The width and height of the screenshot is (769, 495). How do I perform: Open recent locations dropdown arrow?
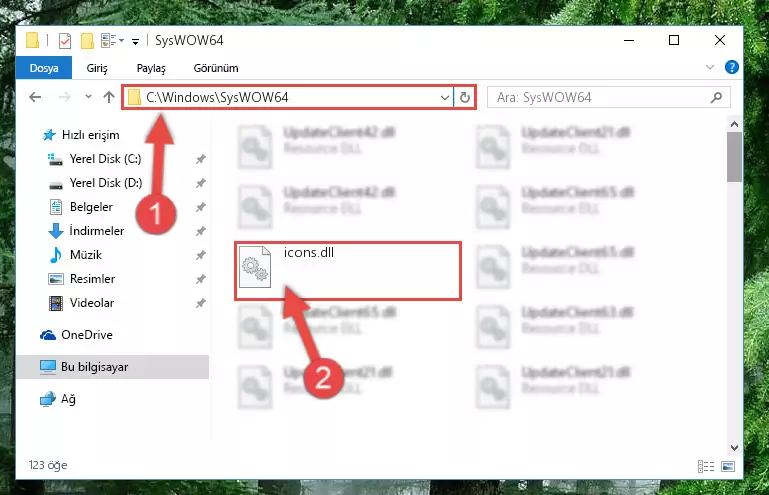pyautogui.click(x=88, y=97)
